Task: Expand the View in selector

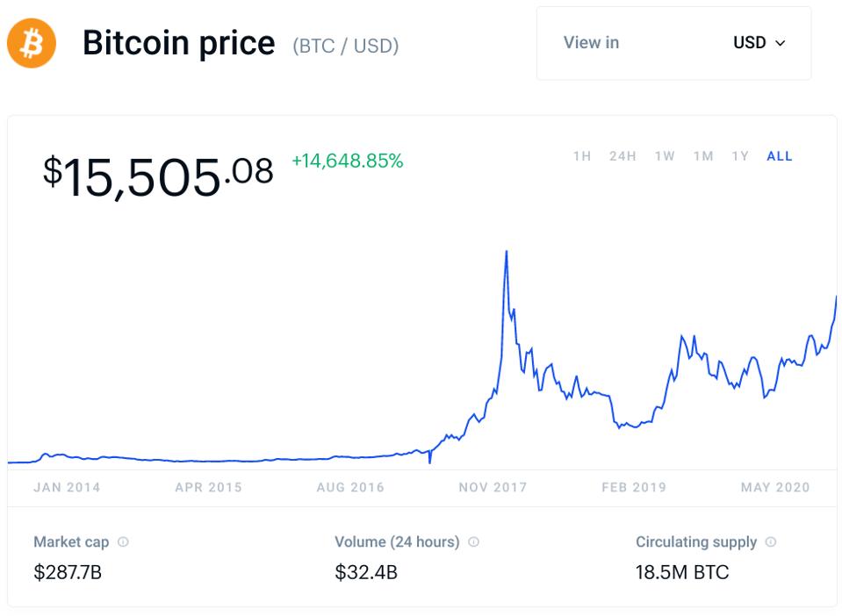Action: click(591, 42)
